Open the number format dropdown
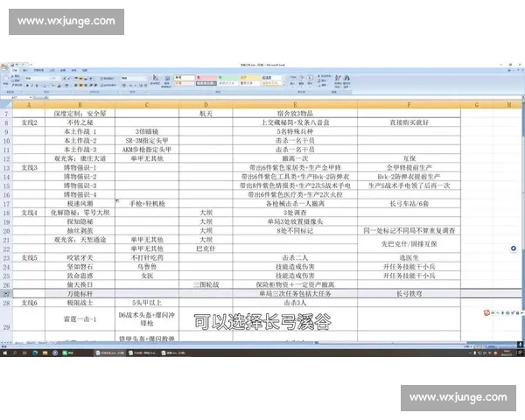The image size is (525, 420). (x=145, y=79)
